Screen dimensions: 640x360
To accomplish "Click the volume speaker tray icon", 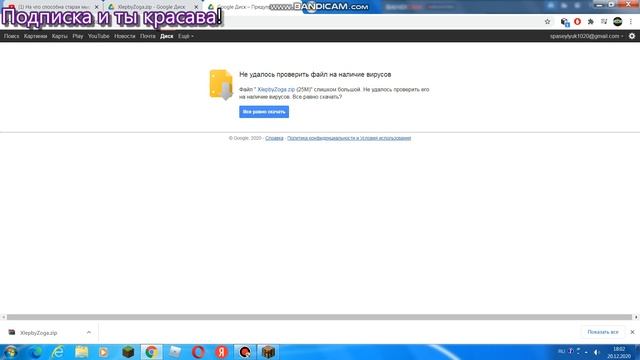I will tap(596, 352).
